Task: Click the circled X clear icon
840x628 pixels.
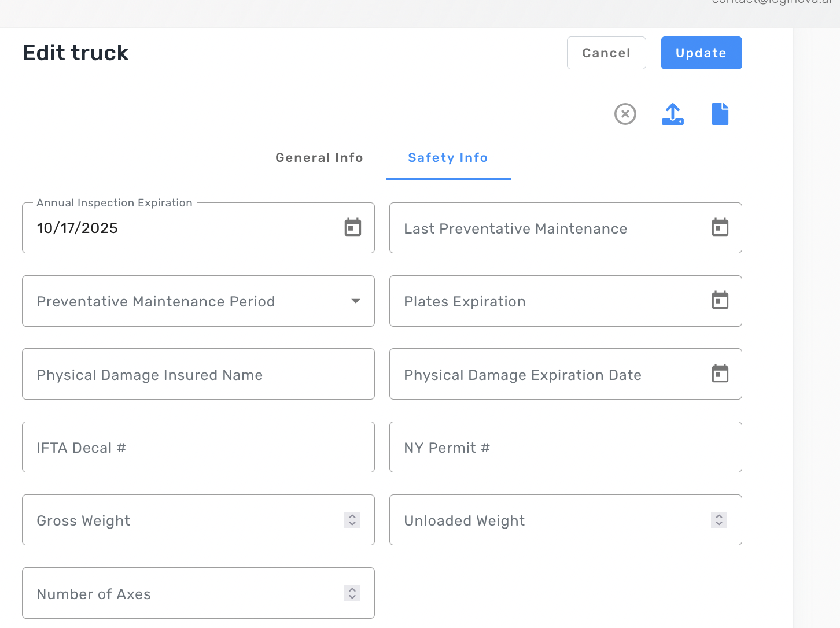Action: (625, 114)
